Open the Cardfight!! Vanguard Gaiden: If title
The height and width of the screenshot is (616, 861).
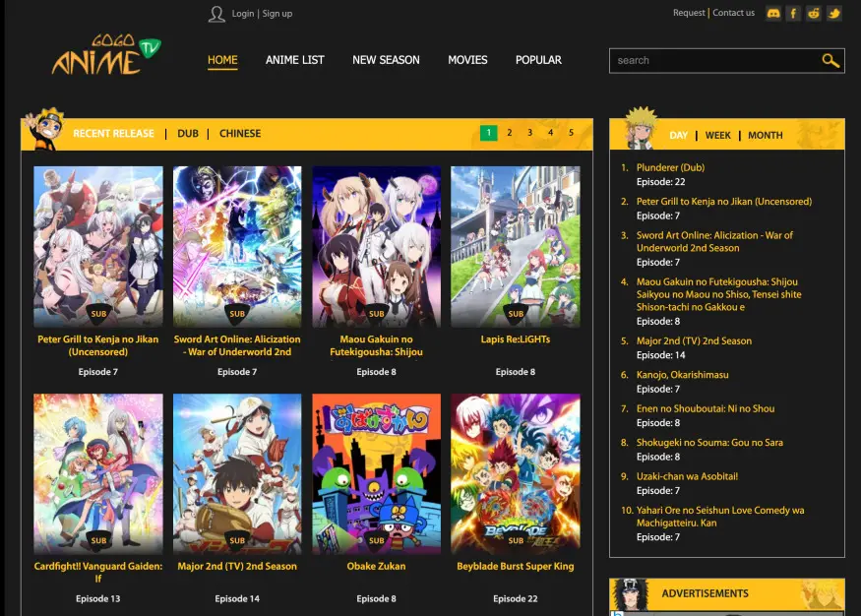point(98,572)
